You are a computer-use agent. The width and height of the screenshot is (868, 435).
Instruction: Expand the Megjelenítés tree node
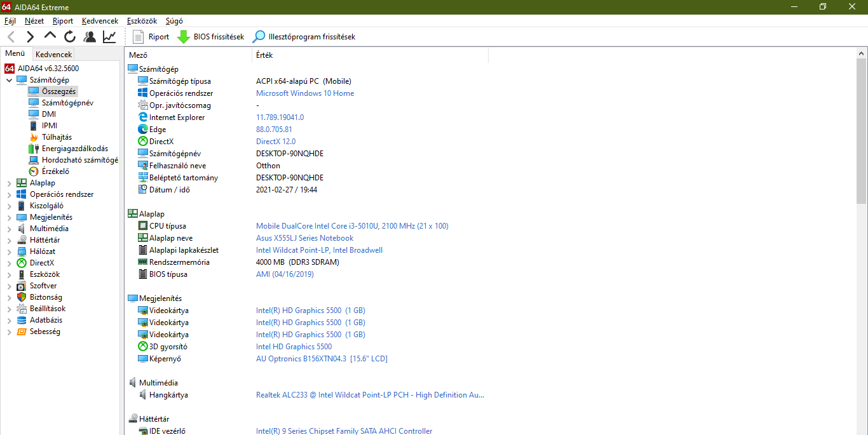[x=9, y=217]
